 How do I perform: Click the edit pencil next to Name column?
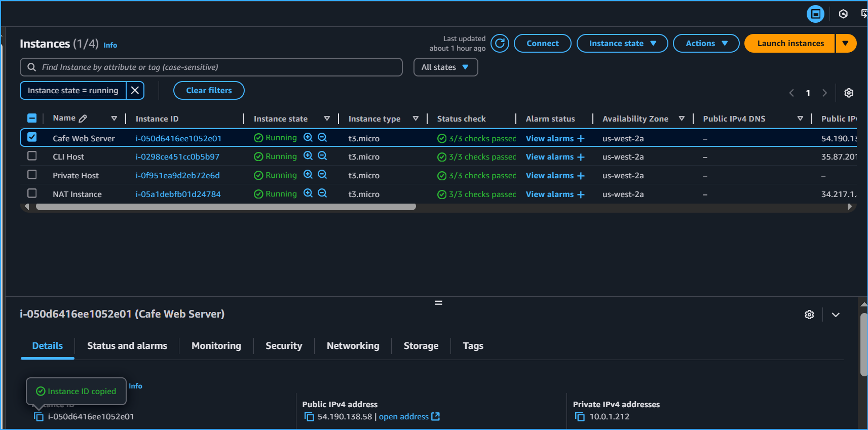pos(83,119)
